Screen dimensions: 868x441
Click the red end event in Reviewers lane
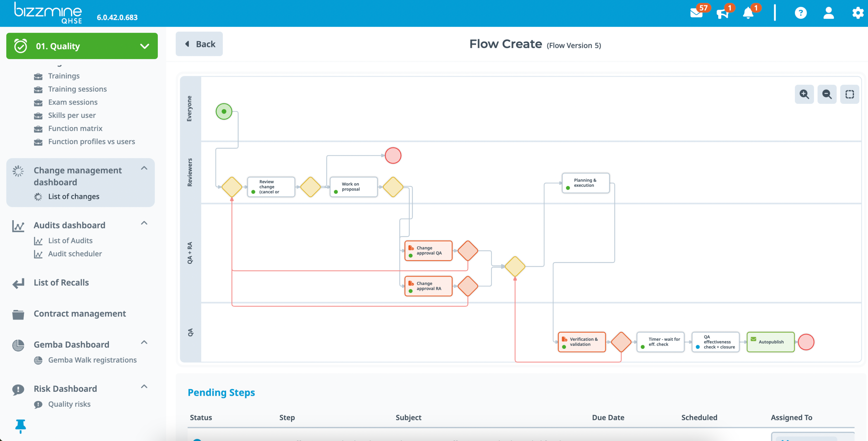click(x=393, y=155)
